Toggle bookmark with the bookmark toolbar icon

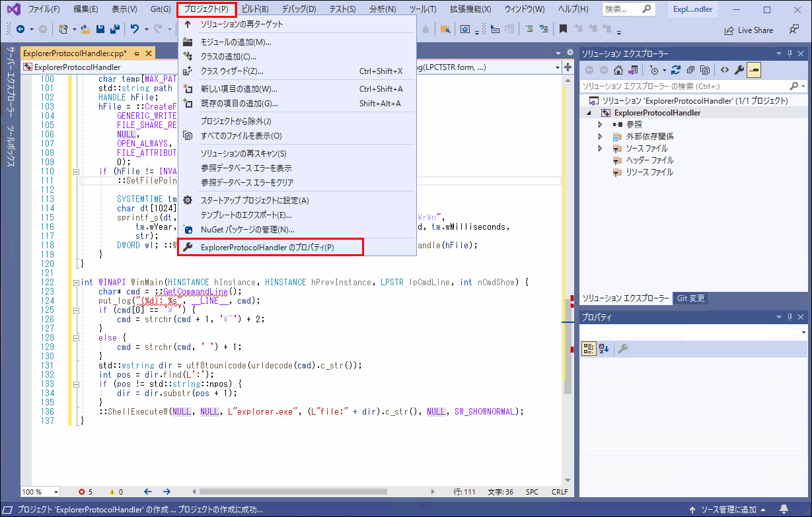[563, 29]
